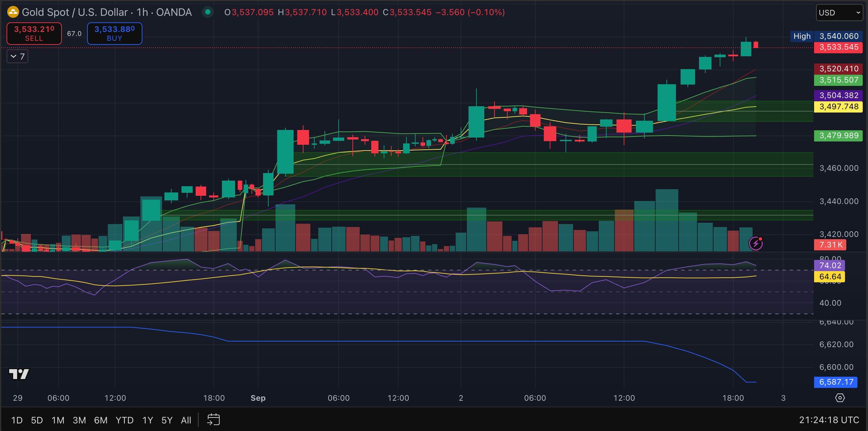Click the Gold Spot symbol title
868x431 pixels.
tap(107, 13)
